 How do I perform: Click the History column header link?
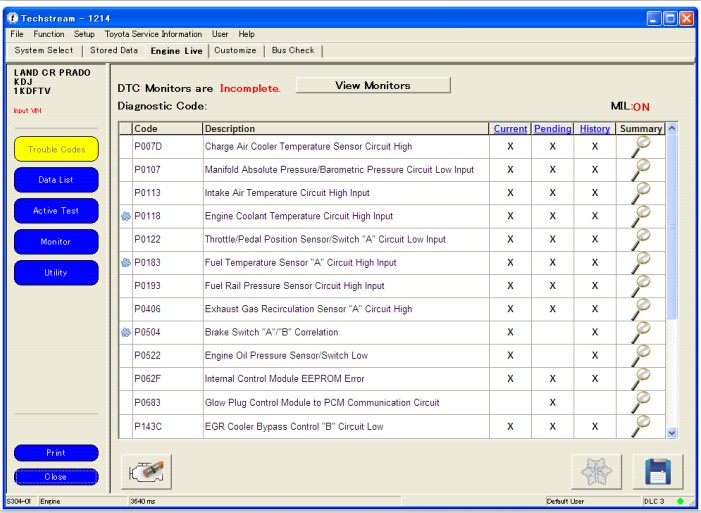(x=595, y=129)
